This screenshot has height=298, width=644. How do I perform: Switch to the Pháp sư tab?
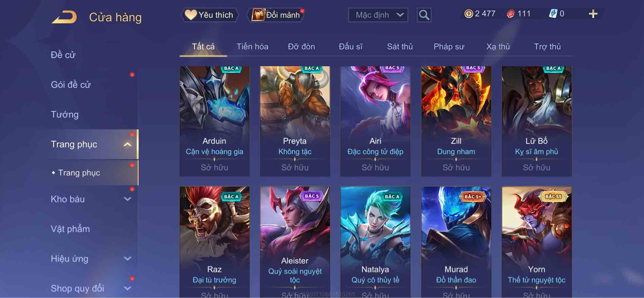[x=449, y=46]
